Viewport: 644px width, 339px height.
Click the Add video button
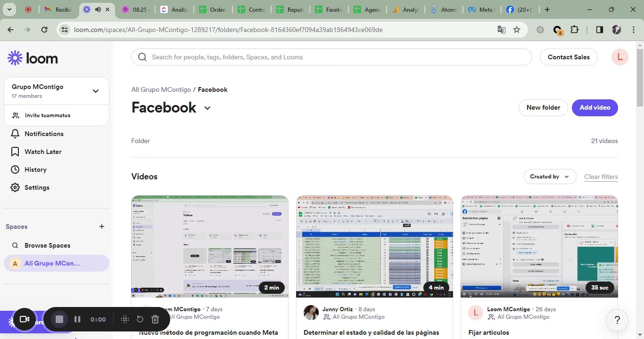click(595, 107)
